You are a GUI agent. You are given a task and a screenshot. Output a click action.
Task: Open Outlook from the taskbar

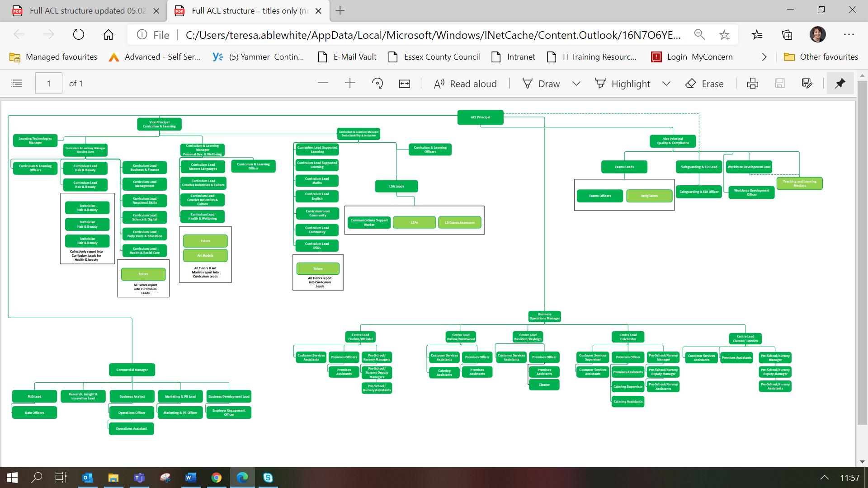88,478
